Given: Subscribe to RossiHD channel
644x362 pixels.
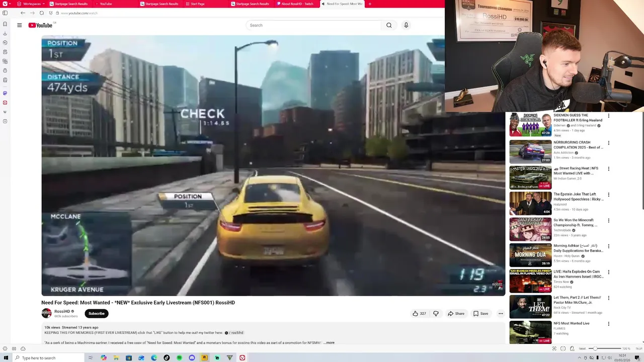Looking at the screenshot, I should (x=97, y=313).
